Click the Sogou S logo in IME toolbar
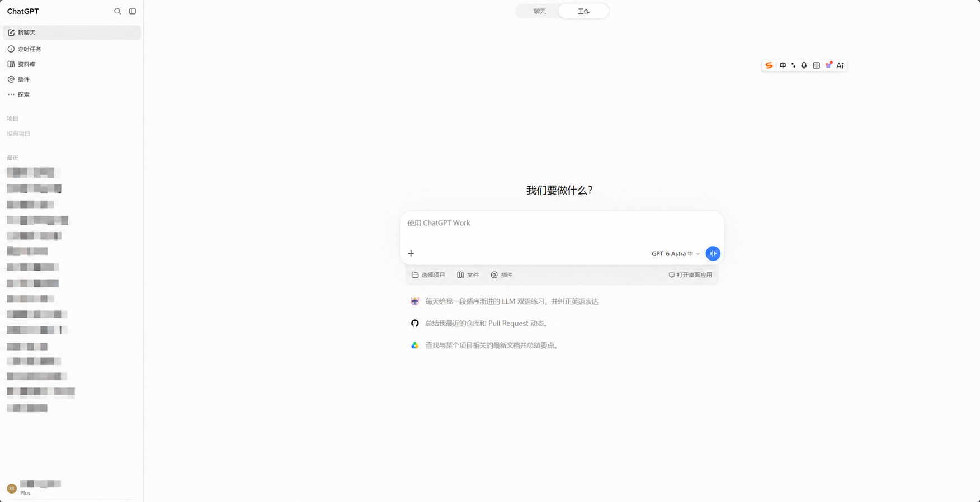This screenshot has height=502, width=980. [769, 65]
